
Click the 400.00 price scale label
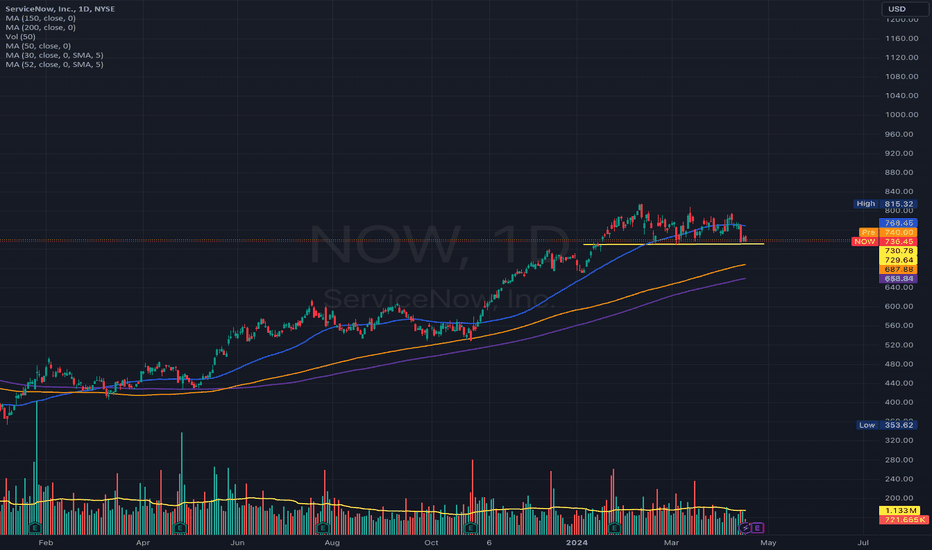(x=901, y=402)
